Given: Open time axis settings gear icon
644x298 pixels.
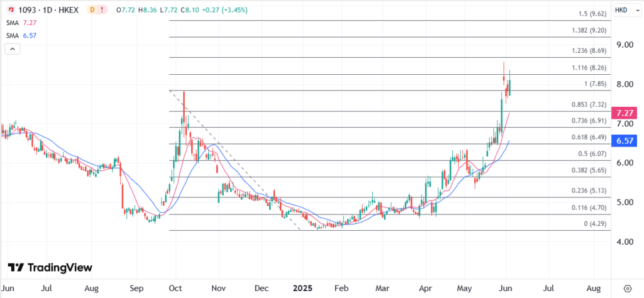Looking at the screenshot, I should click(x=626, y=287).
